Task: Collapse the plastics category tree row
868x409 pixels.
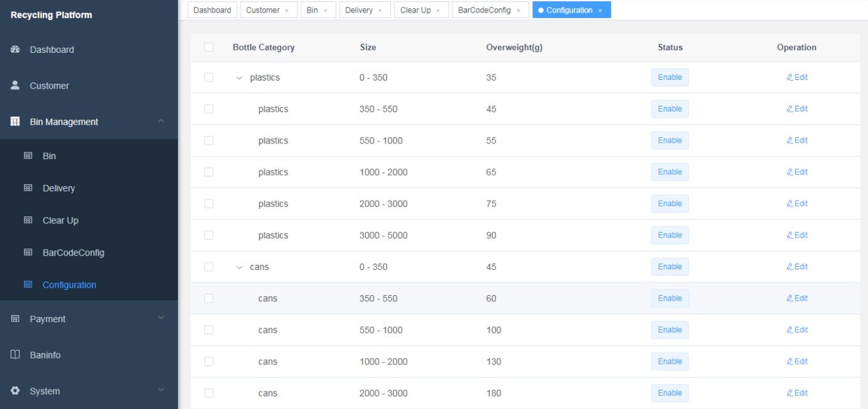Action: (x=239, y=78)
